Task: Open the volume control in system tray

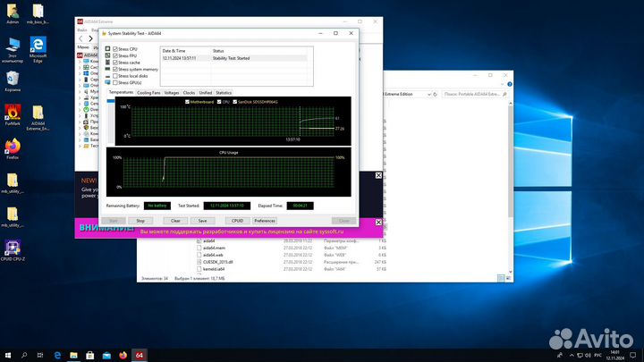Action: point(588,355)
